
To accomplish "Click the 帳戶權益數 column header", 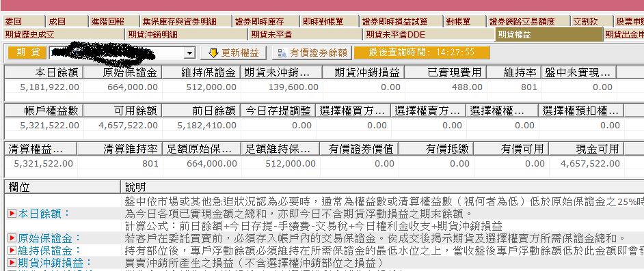I will click(x=44, y=111).
